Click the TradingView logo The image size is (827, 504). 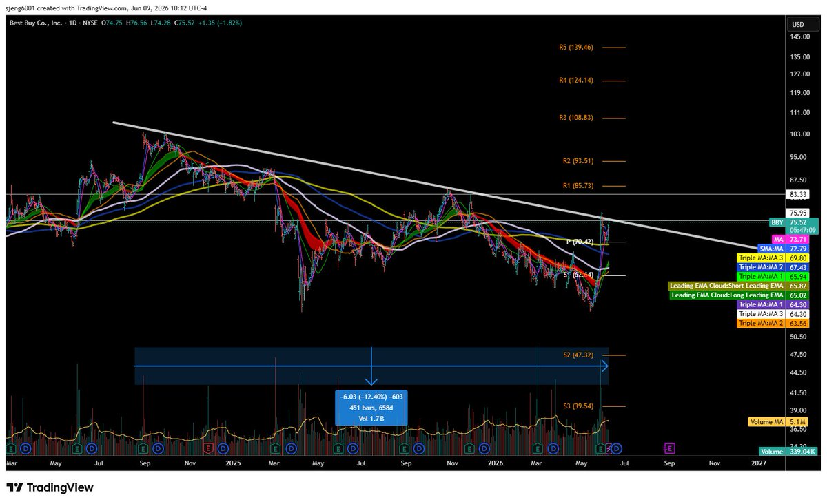tap(50, 487)
